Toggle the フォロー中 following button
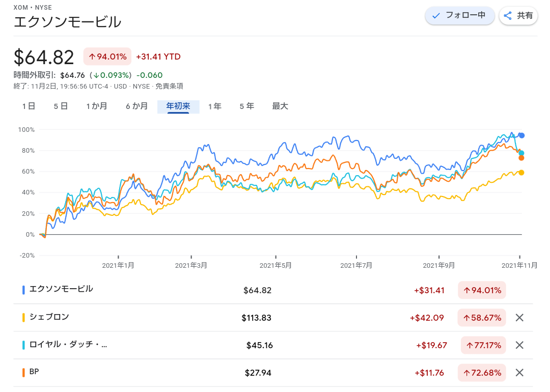 click(x=459, y=16)
